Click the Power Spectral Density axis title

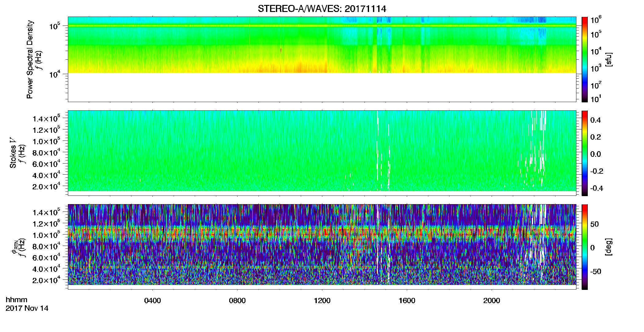(x=30, y=59)
